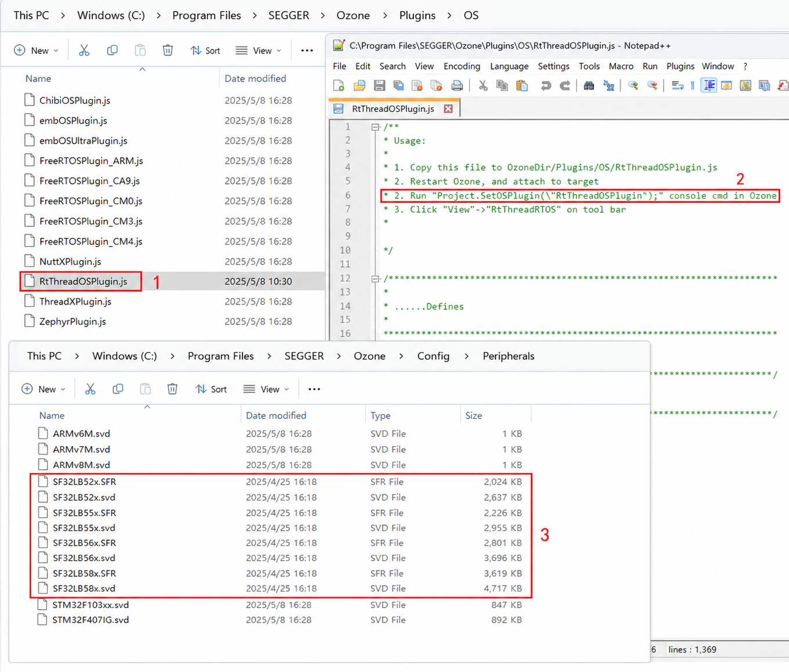Open See more dots in Peripherals window
Viewport: 789px width, 672px height.
tap(314, 389)
